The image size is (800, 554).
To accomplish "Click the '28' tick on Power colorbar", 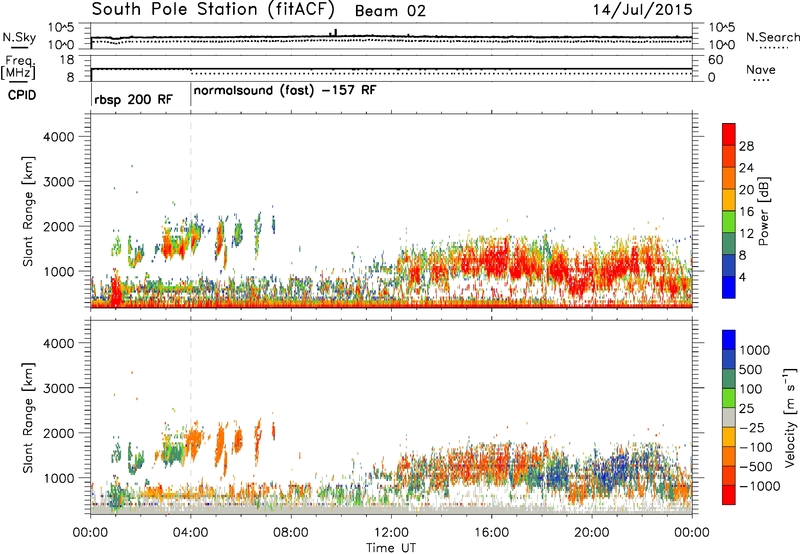I will [x=746, y=146].
